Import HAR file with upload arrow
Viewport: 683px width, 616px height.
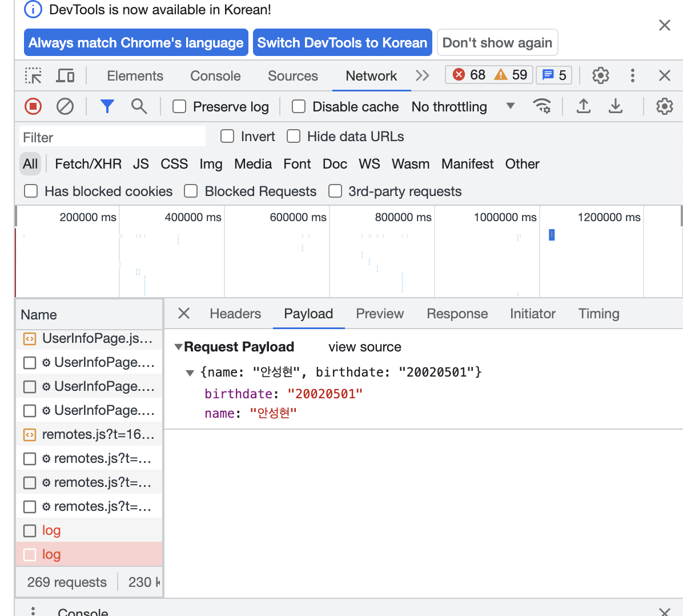584,106
